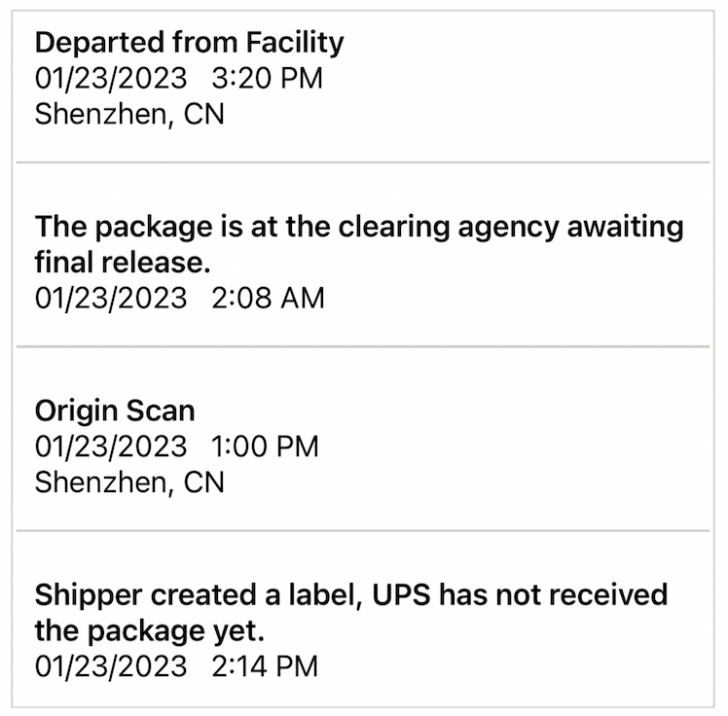
Task: Select the Origin Scan heading
Action: (x=115, y=412)
